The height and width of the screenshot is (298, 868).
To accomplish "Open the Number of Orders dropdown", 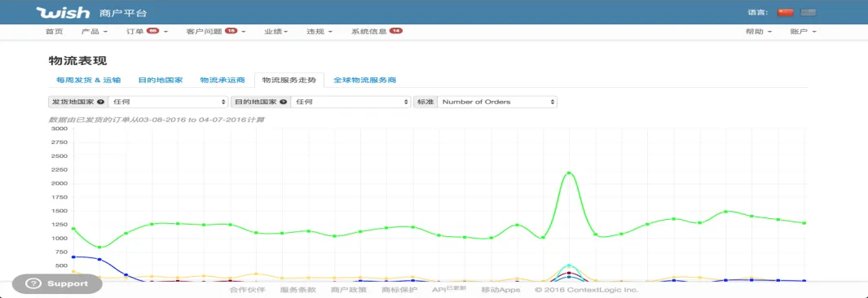I will coord(497,103).
